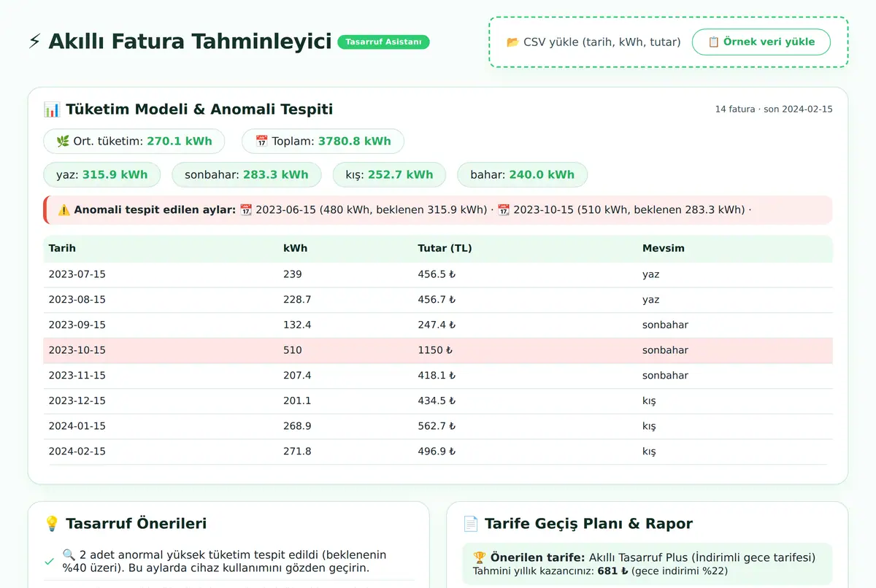The width and height of the screenshot is (876, 588).
Task: Click the warning icon in anomaly banner
Action: [x=64, y=210]
